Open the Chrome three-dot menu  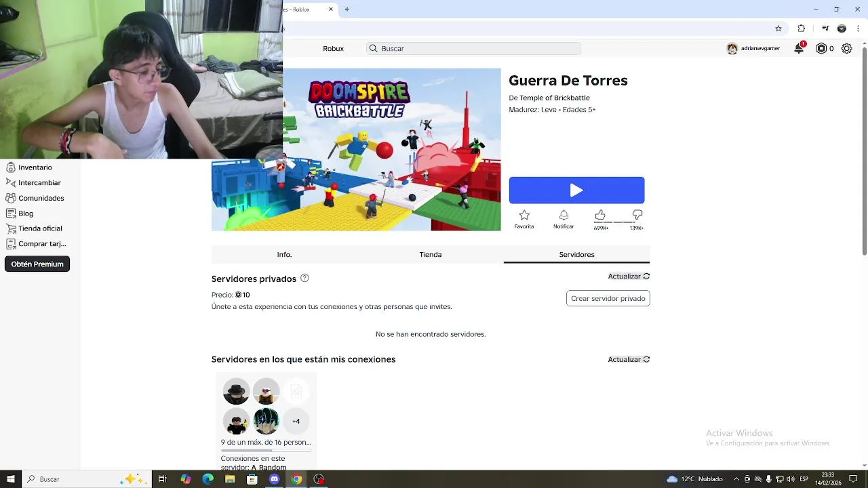(x=858, y=28)
